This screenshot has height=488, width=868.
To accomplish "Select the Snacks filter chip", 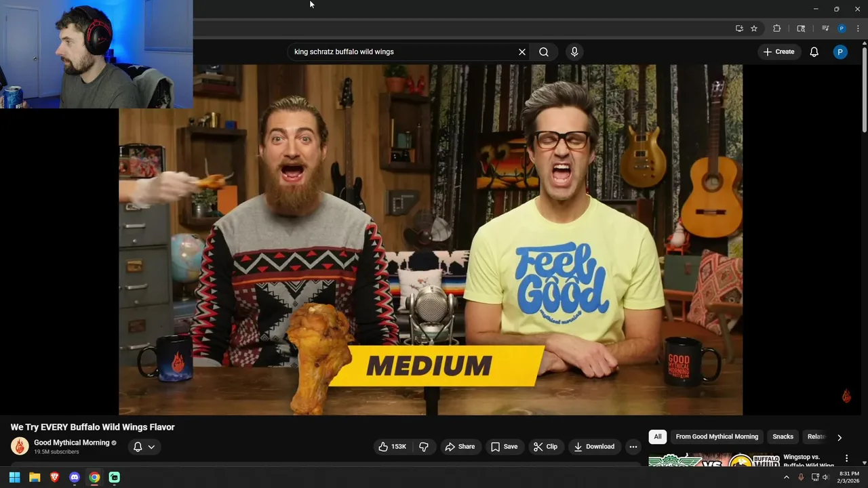I will click(x=783, y=437).
